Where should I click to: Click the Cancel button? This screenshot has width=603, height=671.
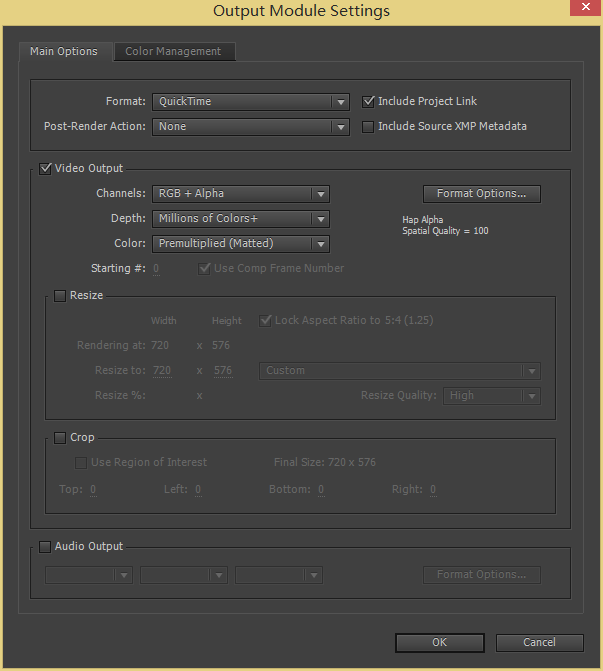coord(539,643)
